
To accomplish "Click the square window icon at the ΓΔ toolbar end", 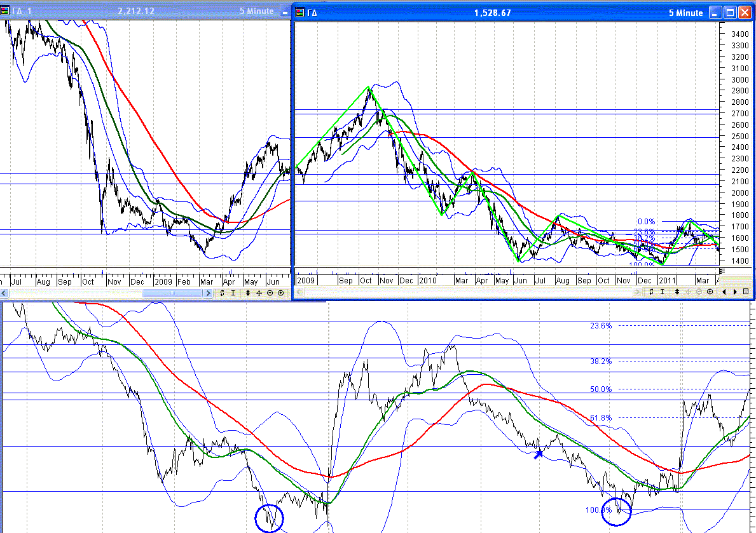I will tap(745, 292).
